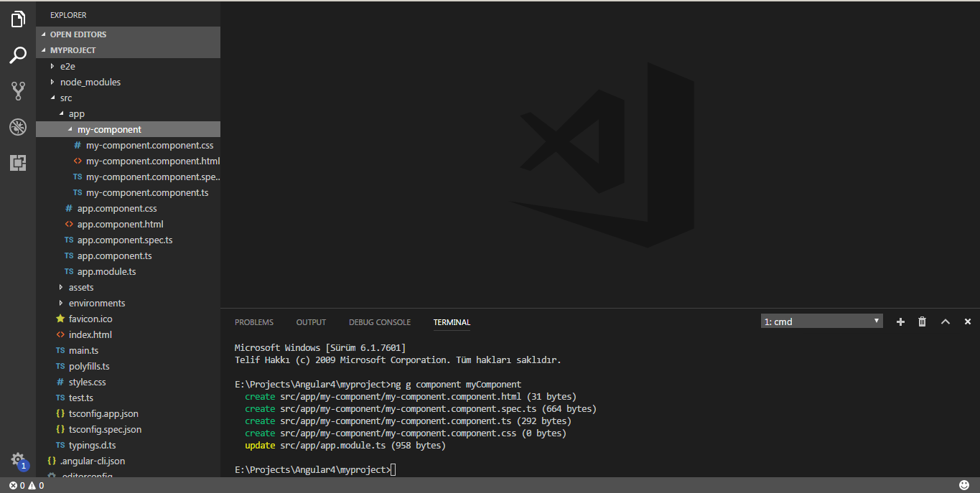This screenshot has height=493, width=980.
Task: Switch to the DEBUG CONSOLE tab
Action: [x=380, y=322]
